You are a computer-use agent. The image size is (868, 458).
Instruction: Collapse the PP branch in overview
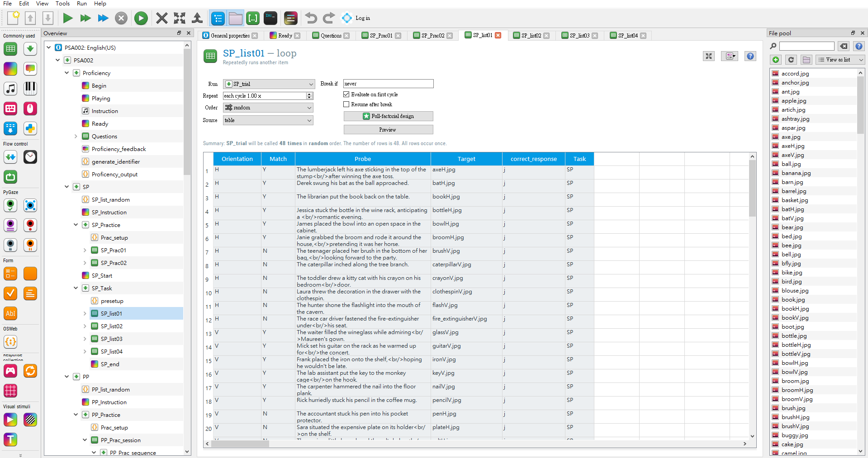click(66, 377)
